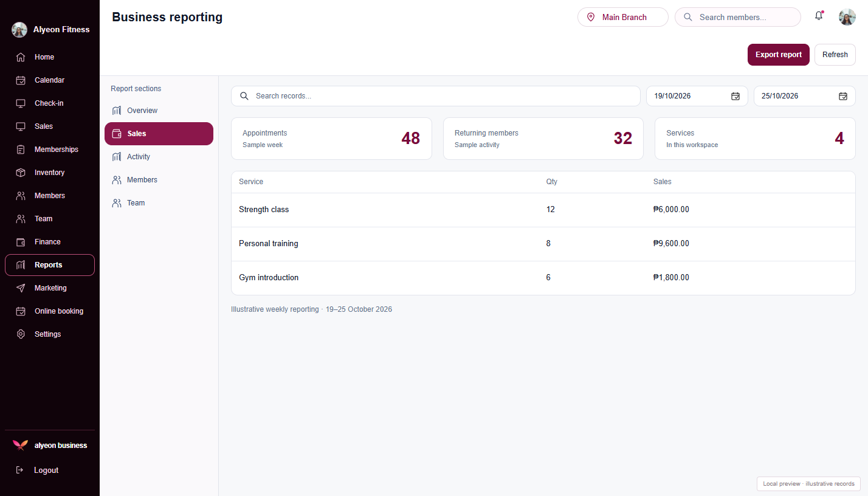Click into the Search records field
The image size is (868, 496).
pos(436,96)
